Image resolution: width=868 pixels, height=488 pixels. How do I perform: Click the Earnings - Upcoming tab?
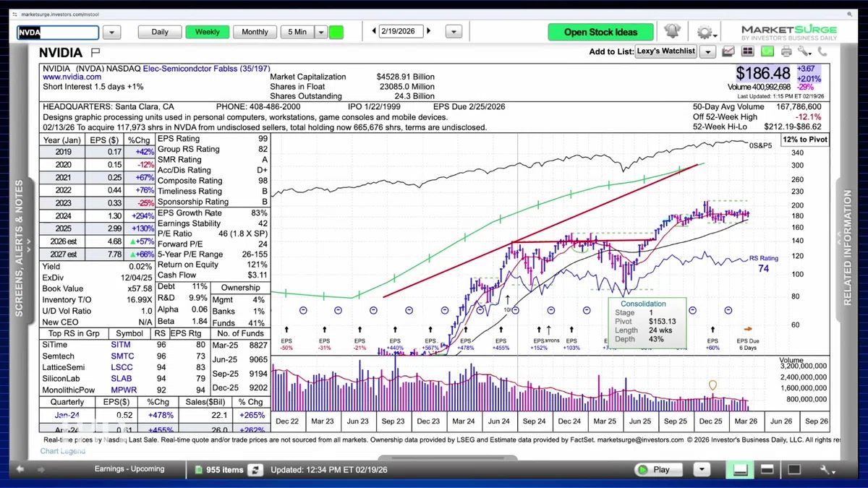tap(129, 469)
